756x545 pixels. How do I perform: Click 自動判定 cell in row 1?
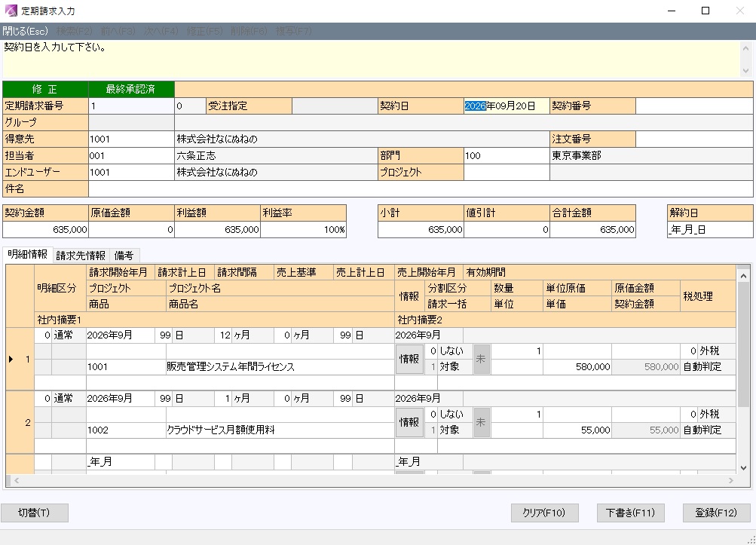[x=708, y=366]
